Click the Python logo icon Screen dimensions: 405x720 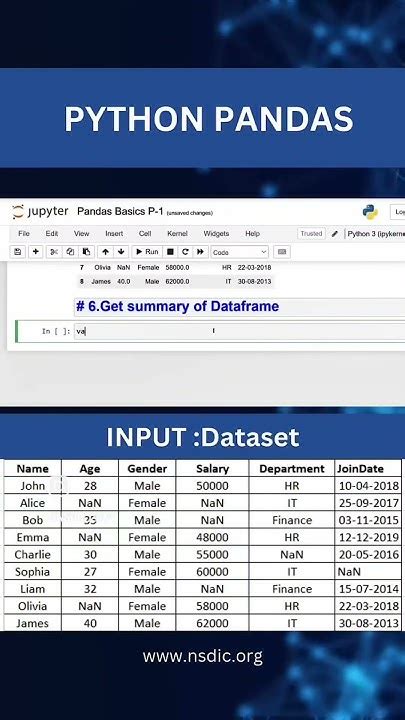(x=370, y=212)
